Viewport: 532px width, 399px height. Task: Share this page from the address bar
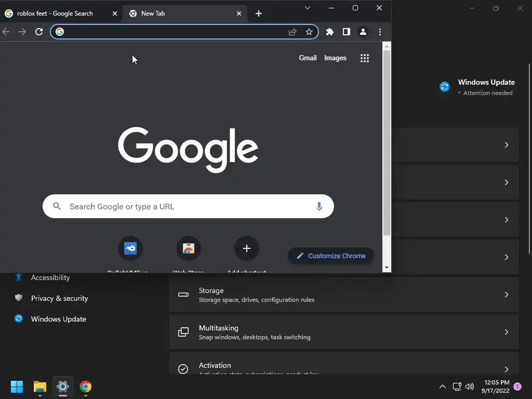point(292,32)
